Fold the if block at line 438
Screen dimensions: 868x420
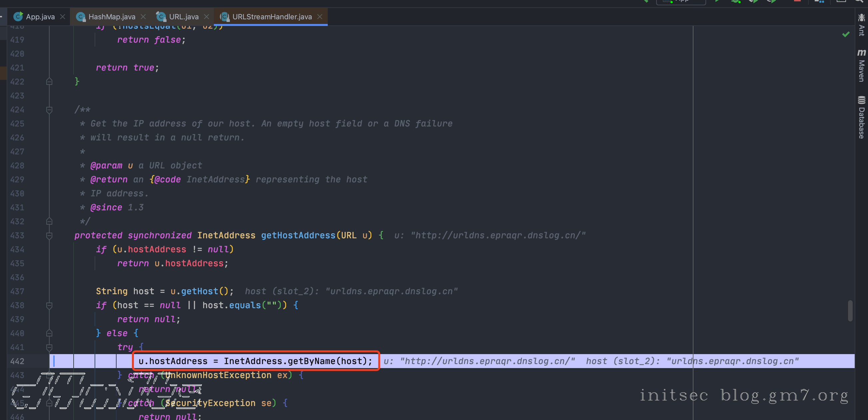tap(49, 305)
